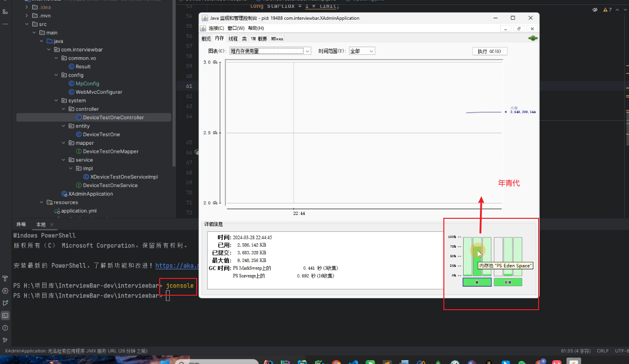
Task: Click the Java icon beside 连接(C) in the JConsole menu bar
Action: (204, 28)
